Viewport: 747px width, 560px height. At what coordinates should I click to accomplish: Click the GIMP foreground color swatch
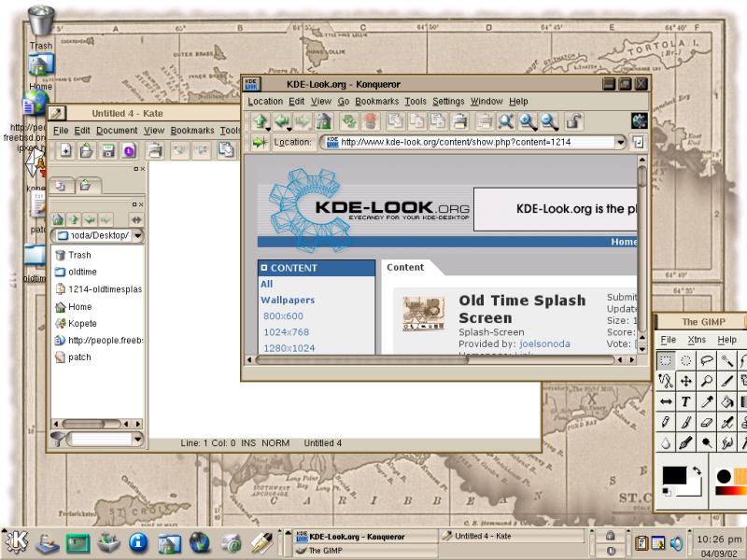click(x=674, y=475)
